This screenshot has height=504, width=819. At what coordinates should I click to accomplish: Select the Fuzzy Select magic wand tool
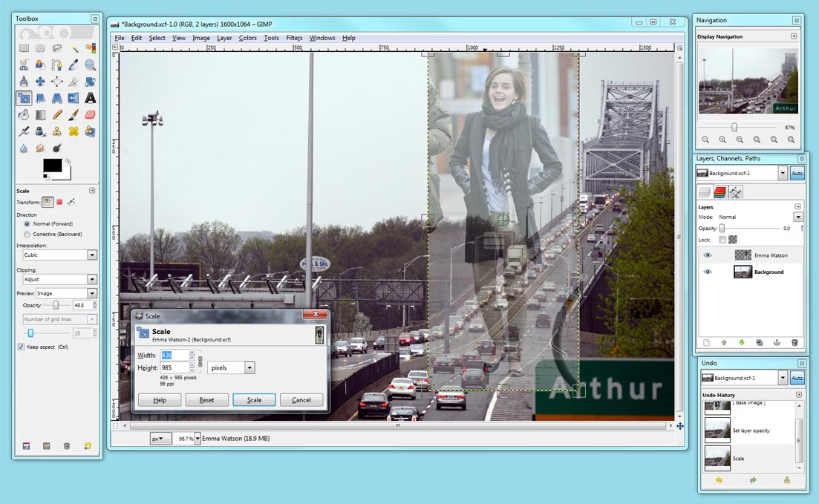[x=74, y=48]
